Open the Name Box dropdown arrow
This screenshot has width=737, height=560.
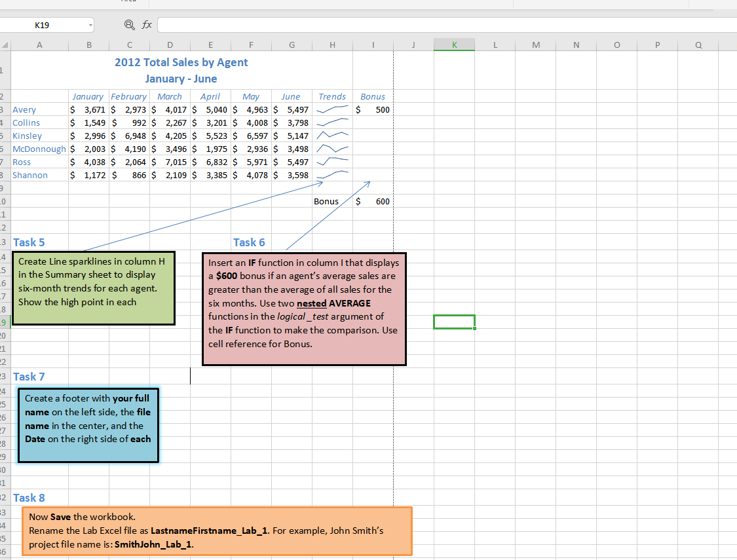[90, 26]
